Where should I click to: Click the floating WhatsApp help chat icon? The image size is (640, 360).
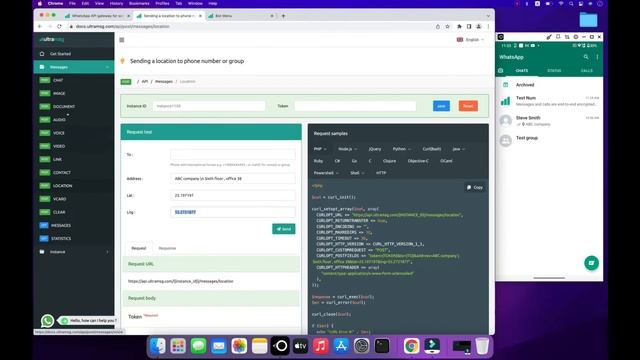click(47, 320)
